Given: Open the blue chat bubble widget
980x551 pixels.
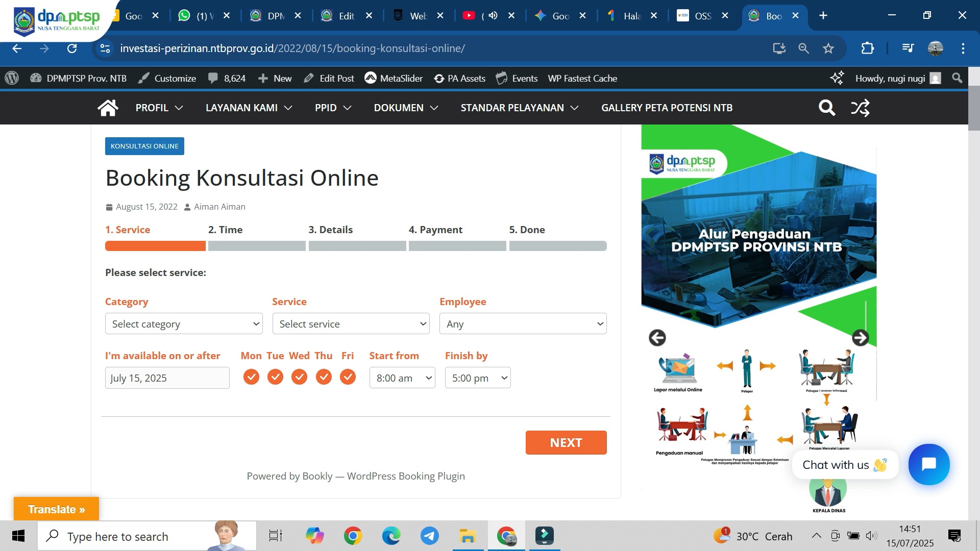Looking at the screenshot, I should 928,464.
